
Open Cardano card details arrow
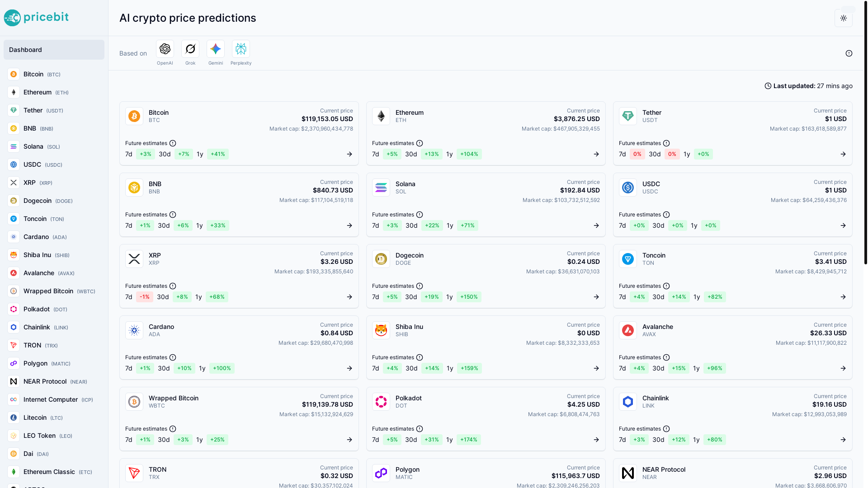click(349, 368)
